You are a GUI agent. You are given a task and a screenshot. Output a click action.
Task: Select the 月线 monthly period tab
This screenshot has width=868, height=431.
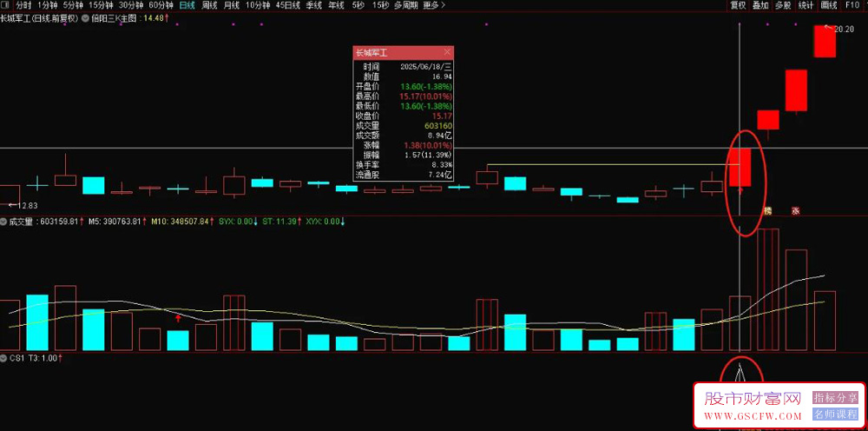point(232,5)
